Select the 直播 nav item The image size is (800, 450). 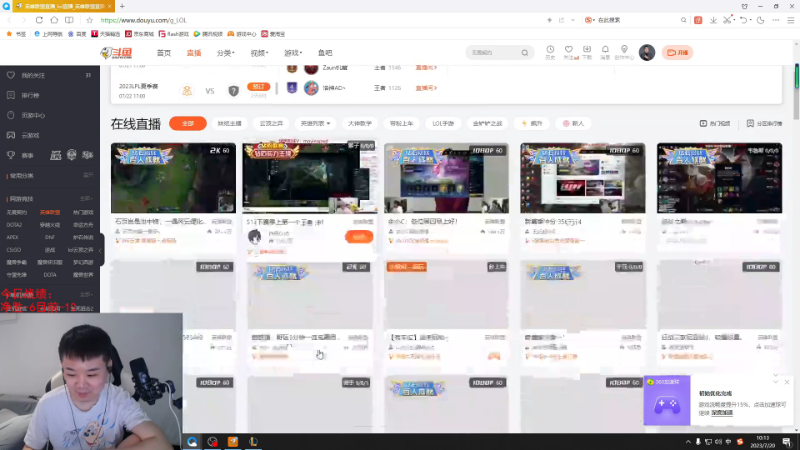194,53
